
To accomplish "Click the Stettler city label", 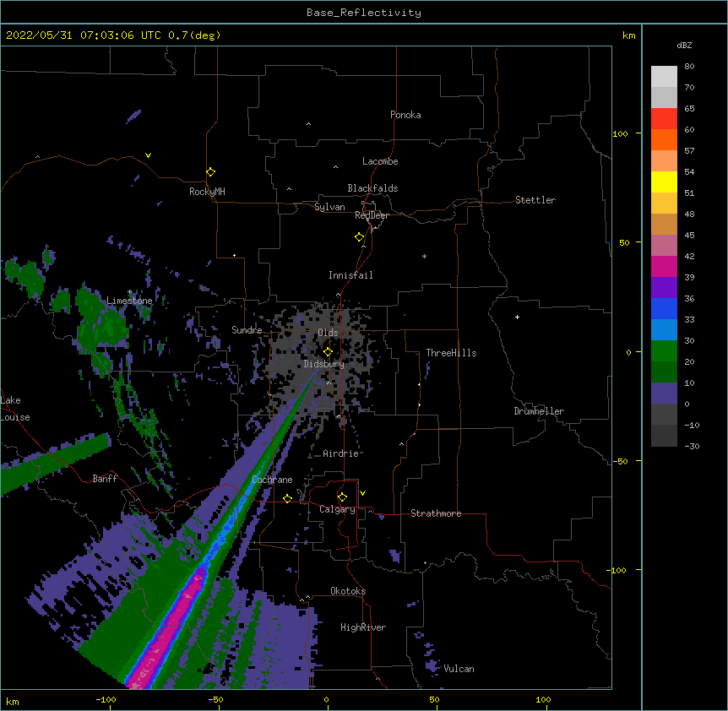I will tap(535, 200).
